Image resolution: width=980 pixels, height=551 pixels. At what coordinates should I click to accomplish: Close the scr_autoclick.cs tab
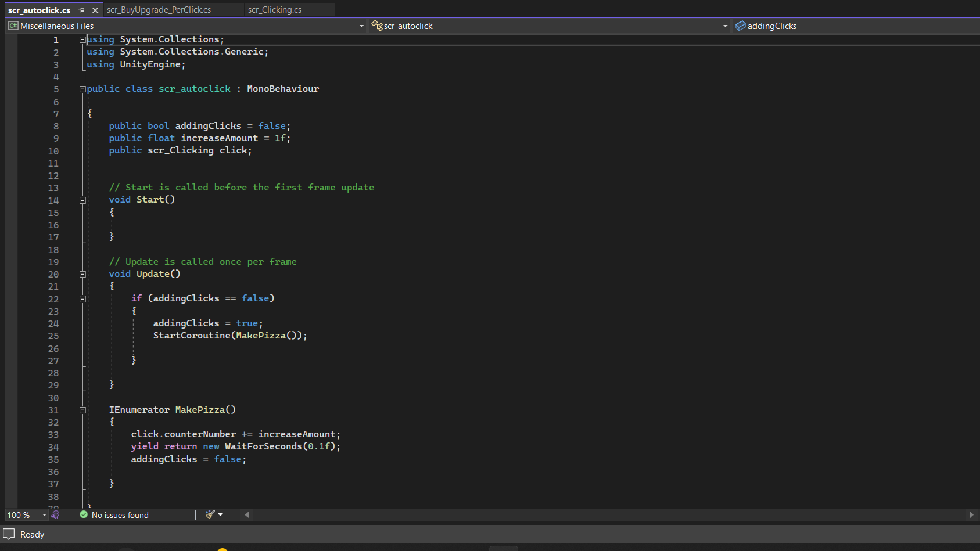(x=95, y=10)
